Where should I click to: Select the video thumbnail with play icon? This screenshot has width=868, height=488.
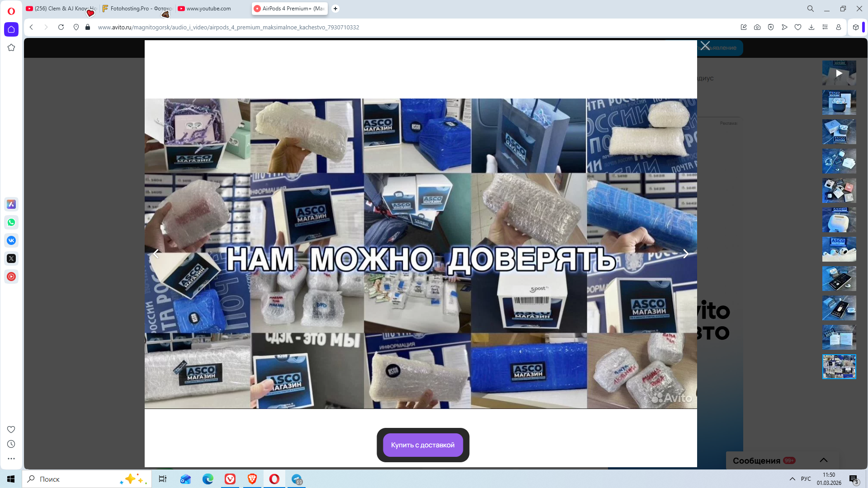coord(839,73)
